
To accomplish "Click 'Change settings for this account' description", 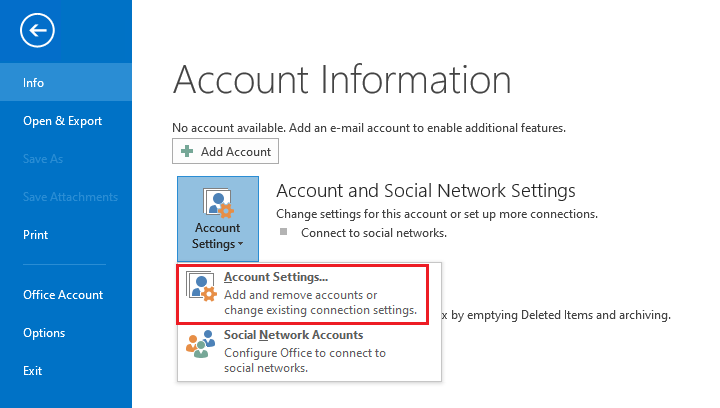I will pyautogui.click(x=437, y=214).
